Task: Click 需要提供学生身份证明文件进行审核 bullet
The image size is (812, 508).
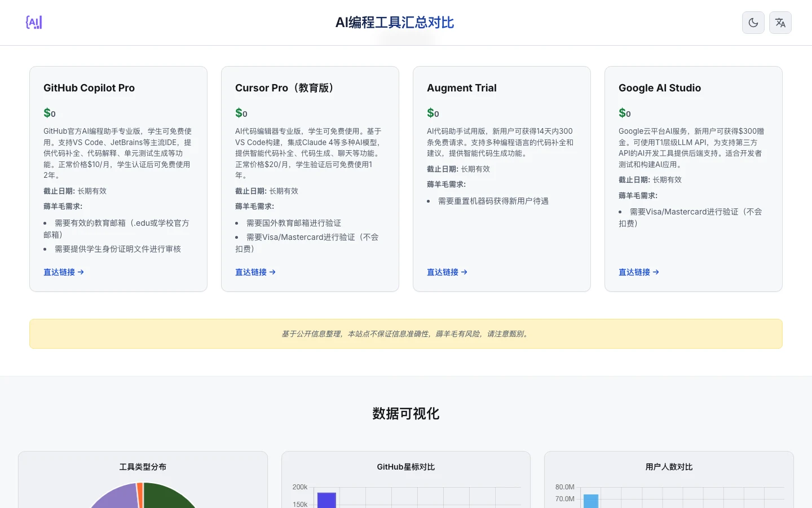Action: pyautogui.click(x=118, y=249)
